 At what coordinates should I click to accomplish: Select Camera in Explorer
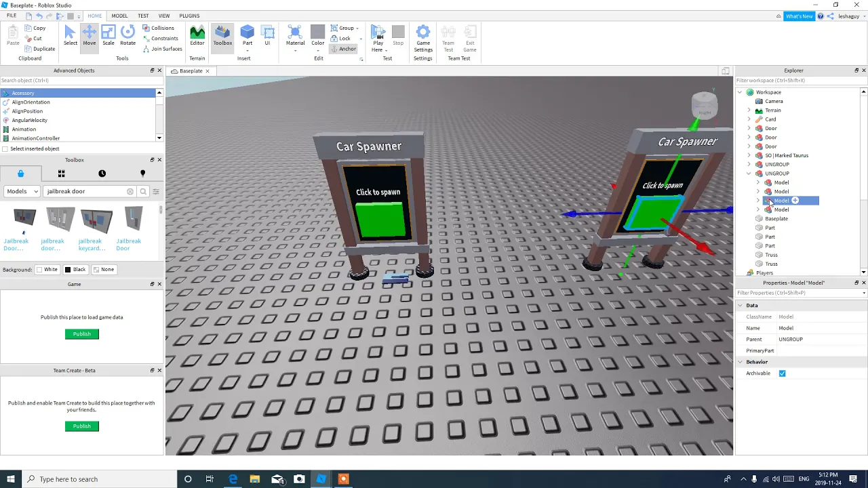pos(774,102)
